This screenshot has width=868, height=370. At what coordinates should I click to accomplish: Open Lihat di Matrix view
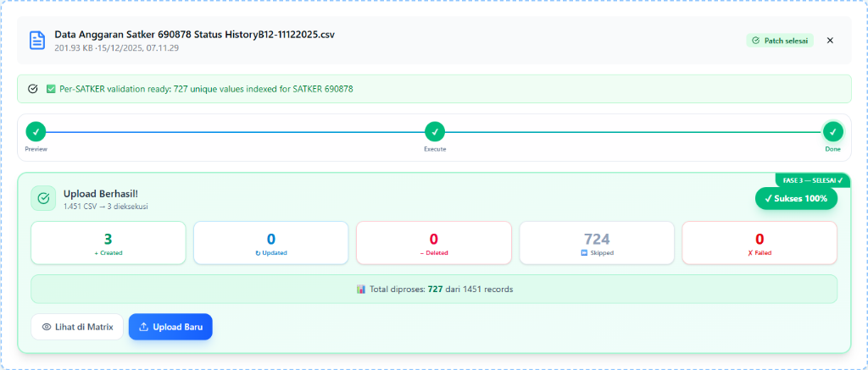[77, 327]
